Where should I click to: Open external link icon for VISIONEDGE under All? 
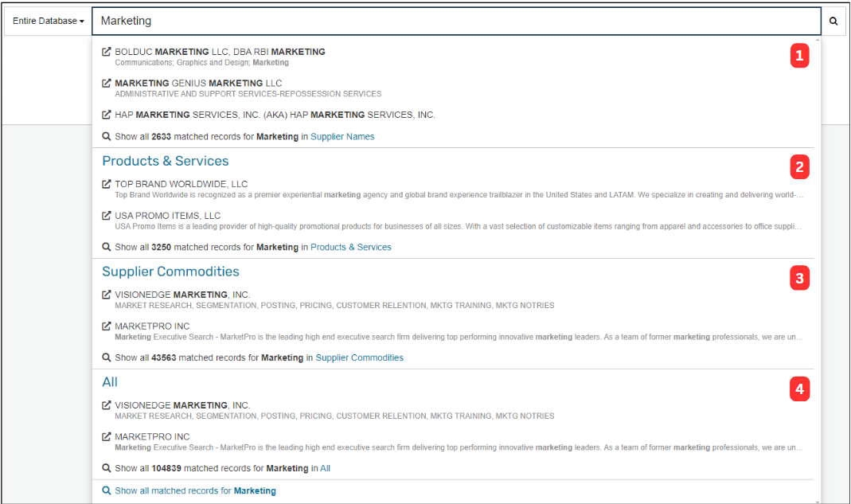[107, 405]
